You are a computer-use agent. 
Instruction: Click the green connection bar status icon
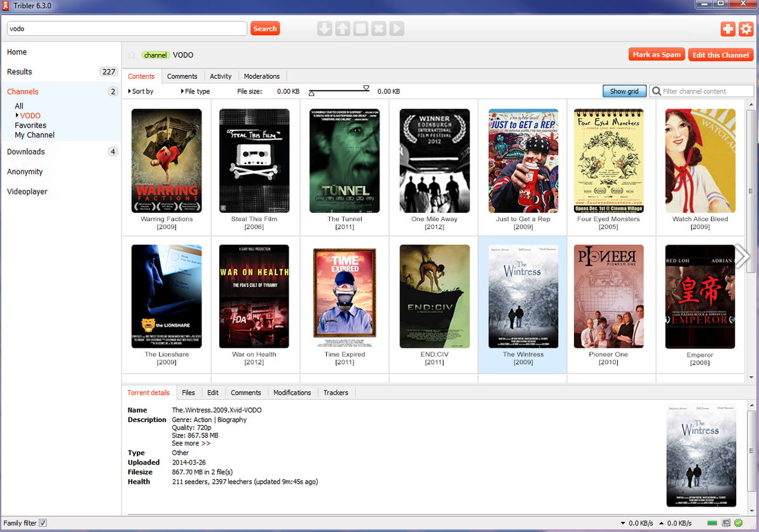point(712,523)
